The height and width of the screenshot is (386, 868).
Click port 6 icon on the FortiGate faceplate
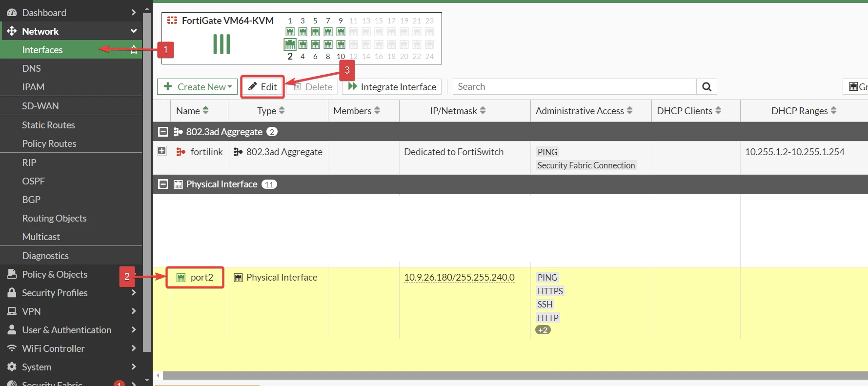(315, 44)
